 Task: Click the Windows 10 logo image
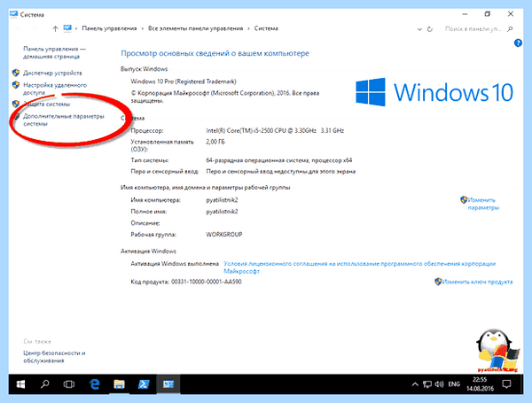point(434,92)
